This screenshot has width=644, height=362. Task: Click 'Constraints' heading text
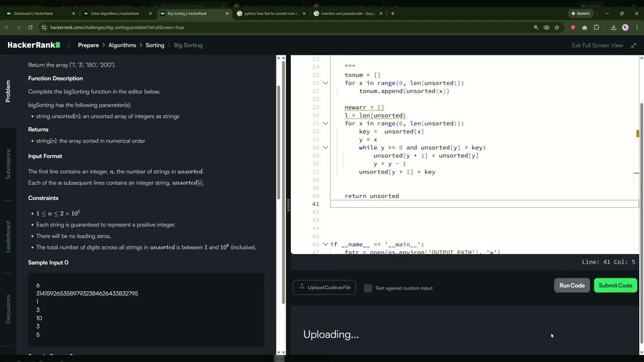click(43, 198)
